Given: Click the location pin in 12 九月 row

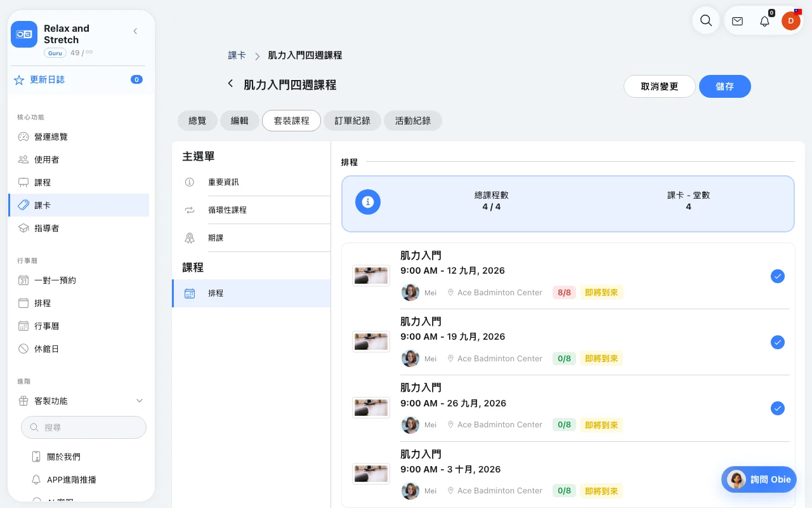Looking at the screenshot, I should (450, 293).
